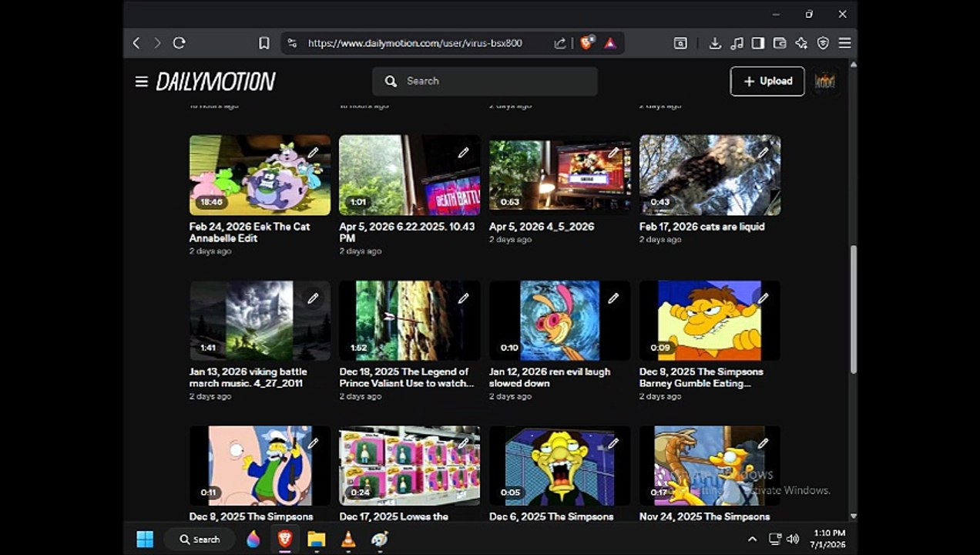Click the browser address bar URL
The height and width of the screenshot is (555, 980).
click(x=415, y=43)
